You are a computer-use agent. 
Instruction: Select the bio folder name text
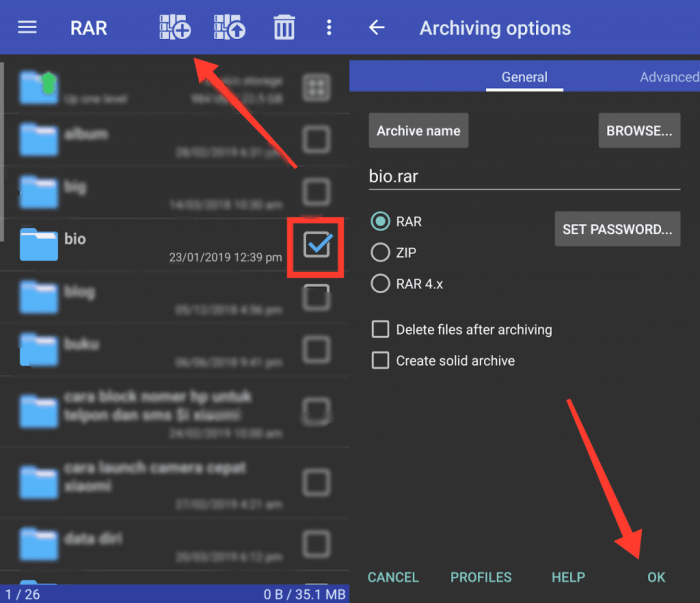(x=75, y=239)
